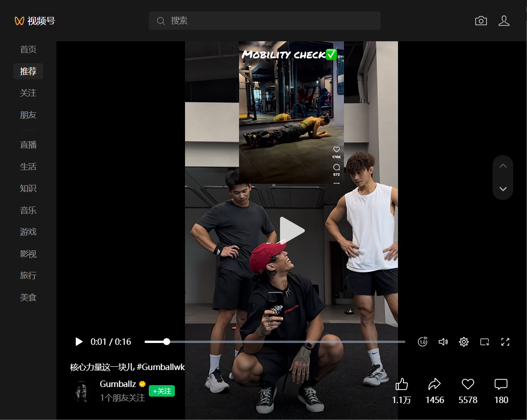Follow Gumballz with +关注 button

162,391
